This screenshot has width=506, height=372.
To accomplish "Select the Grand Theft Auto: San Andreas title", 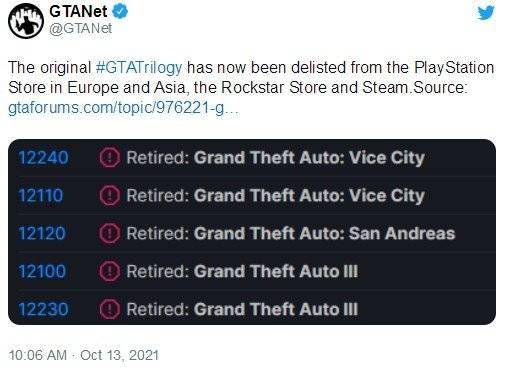I will pos(324,233).
